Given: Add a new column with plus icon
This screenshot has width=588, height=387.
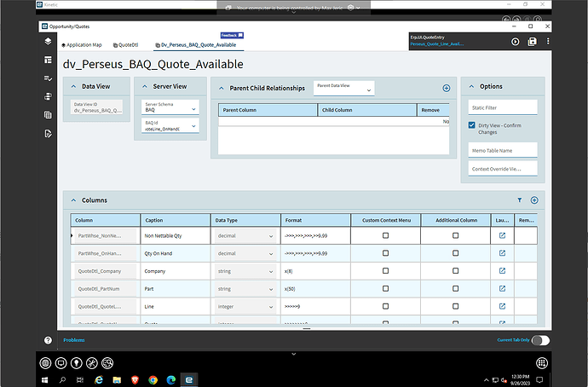Looking at the screenshot, I should pos(534,200).
